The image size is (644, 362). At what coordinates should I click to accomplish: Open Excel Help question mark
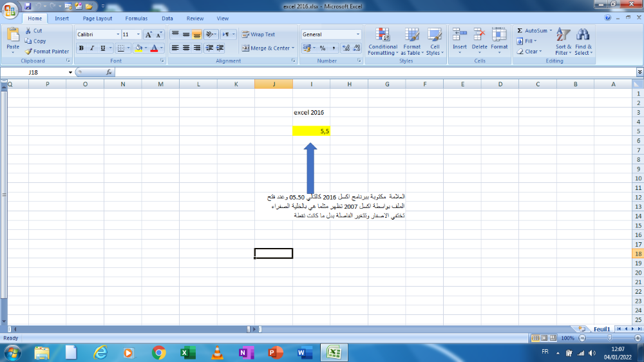click(607, 17)
